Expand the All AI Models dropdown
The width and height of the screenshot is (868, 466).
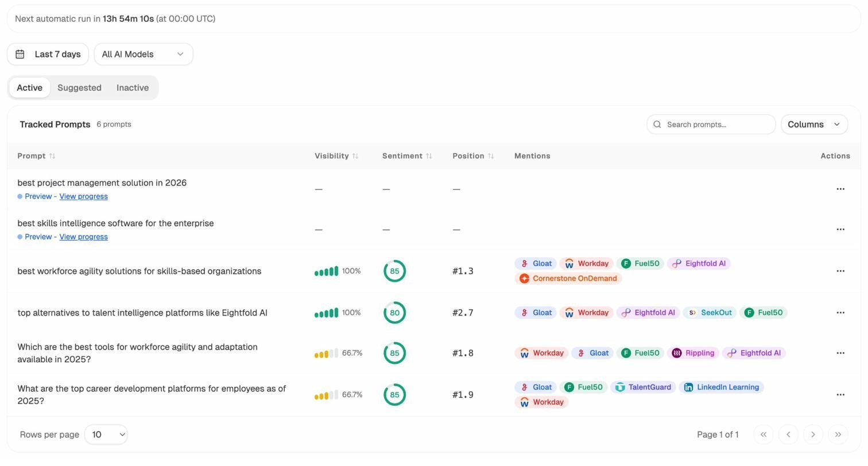click(143, 54)
